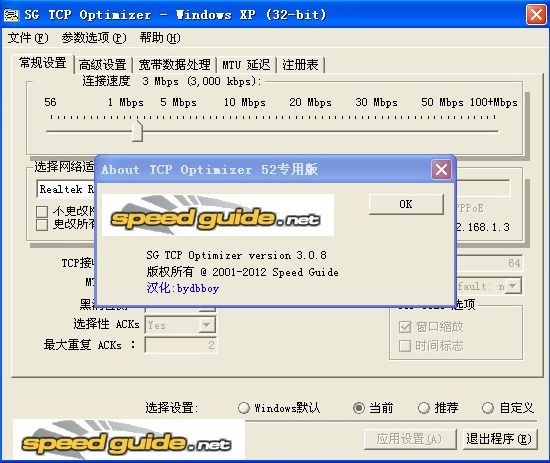Click the SG TCP Optimizer title bar icon
Screen dimensions: 550x463
point(11,15)
